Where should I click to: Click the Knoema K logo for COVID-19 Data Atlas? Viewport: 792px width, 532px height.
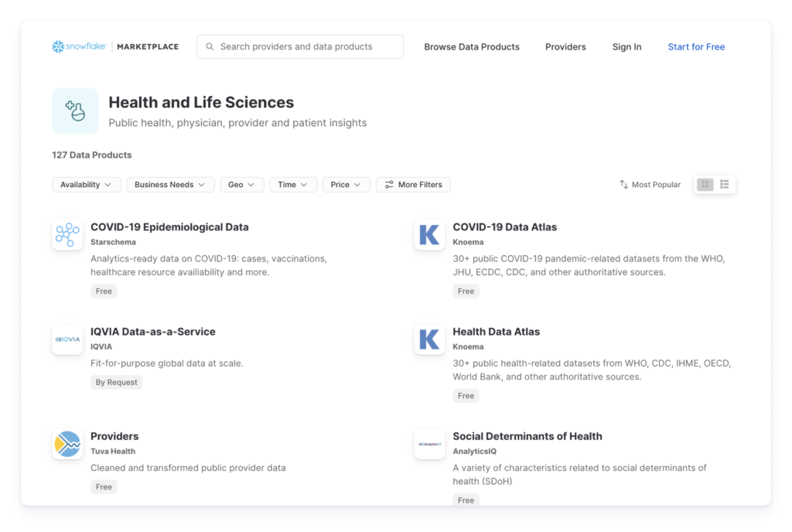[429, 234]
